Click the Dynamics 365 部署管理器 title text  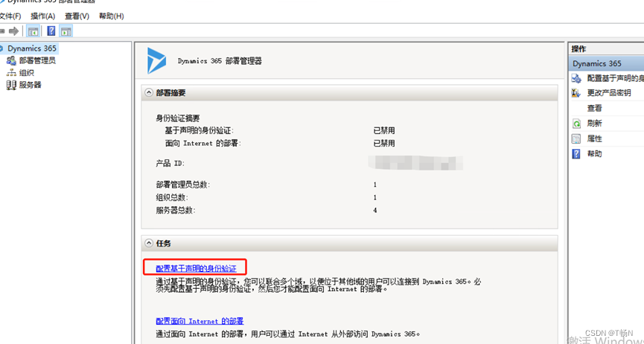pyautogui.click(x=220, y=61)
